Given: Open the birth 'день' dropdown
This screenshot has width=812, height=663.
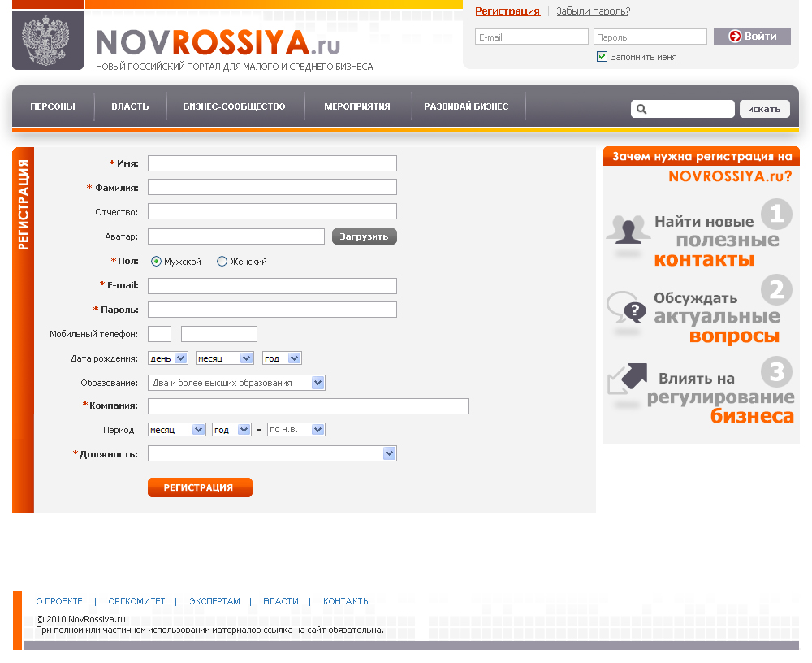Looking at the screenshot, I should click(x=167, y=358).
